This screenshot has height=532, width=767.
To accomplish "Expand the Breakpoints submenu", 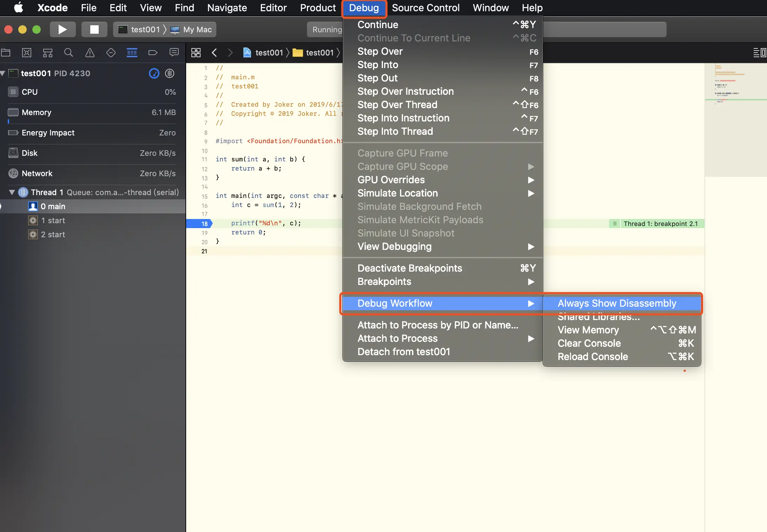I will 384,281.
